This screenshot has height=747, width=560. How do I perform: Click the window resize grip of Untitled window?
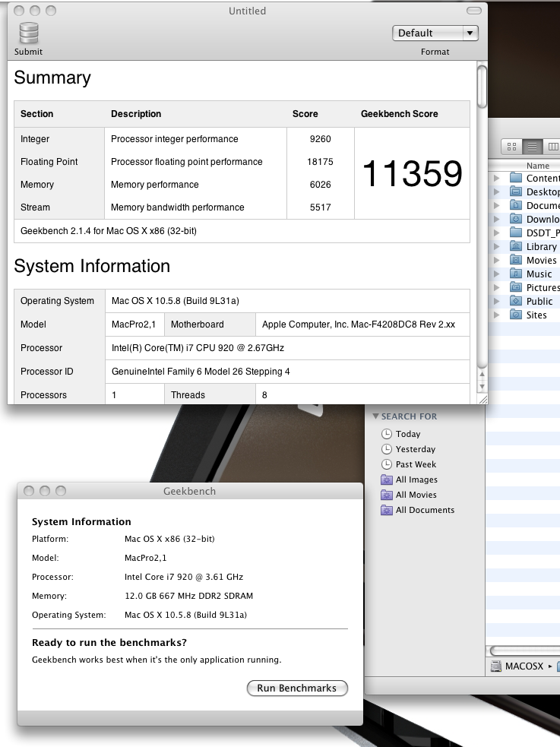pos(482,400)
